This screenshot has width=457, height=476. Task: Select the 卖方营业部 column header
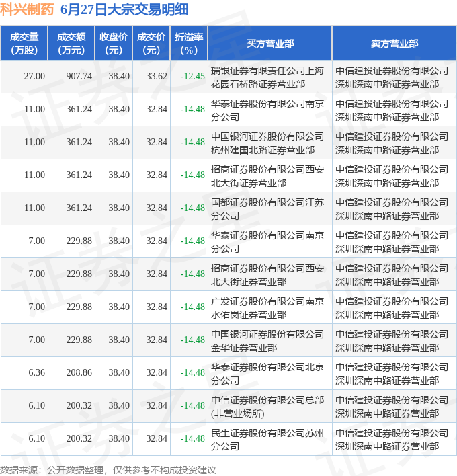pyautogui.click(x=394, y=44)
